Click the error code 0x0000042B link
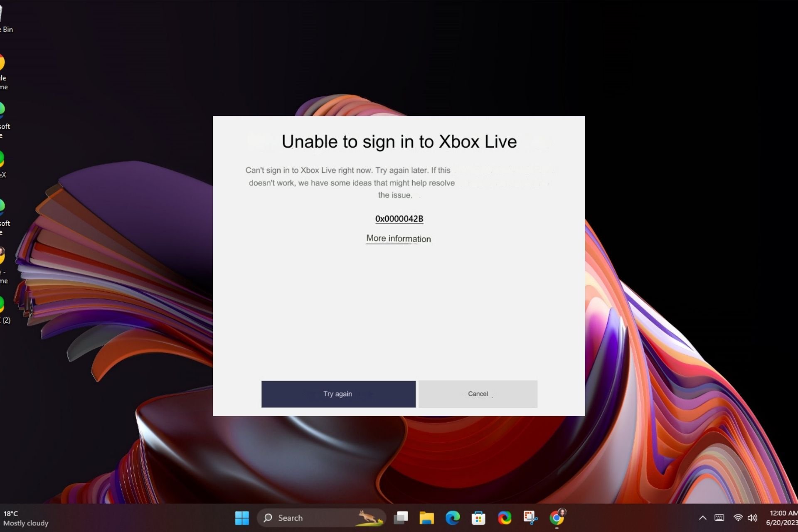This screenshot has width=798, height=532. 399,219
